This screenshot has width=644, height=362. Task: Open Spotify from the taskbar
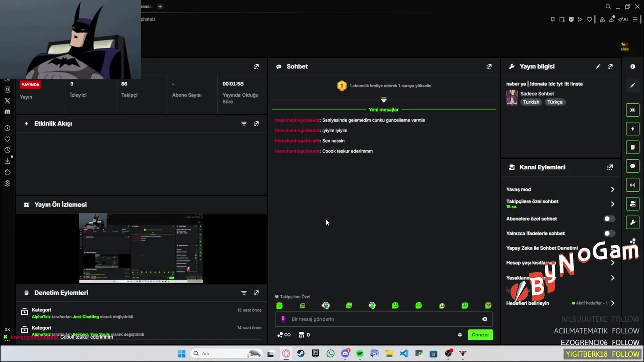(x=360, y=354)
